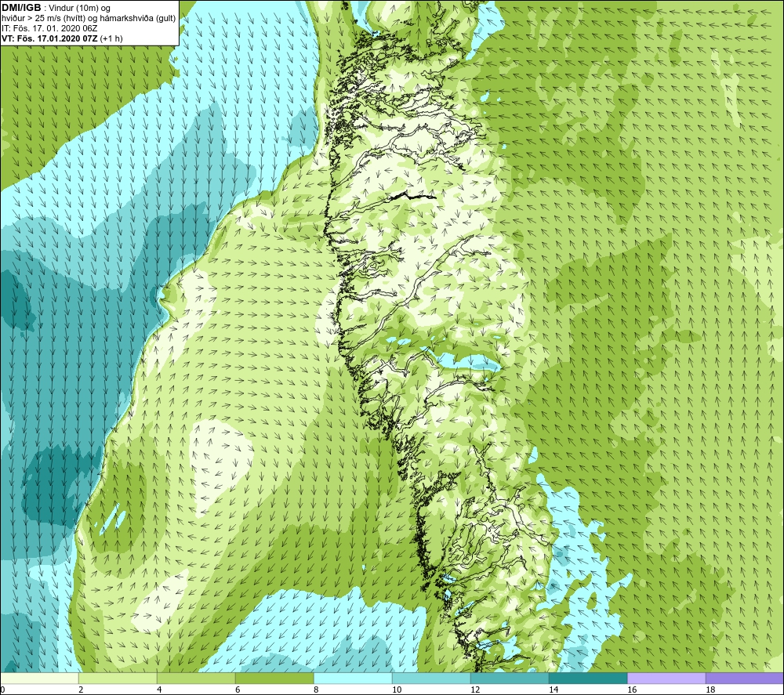Click the 12-14 m/s teal legend swatch

(510, 679)
